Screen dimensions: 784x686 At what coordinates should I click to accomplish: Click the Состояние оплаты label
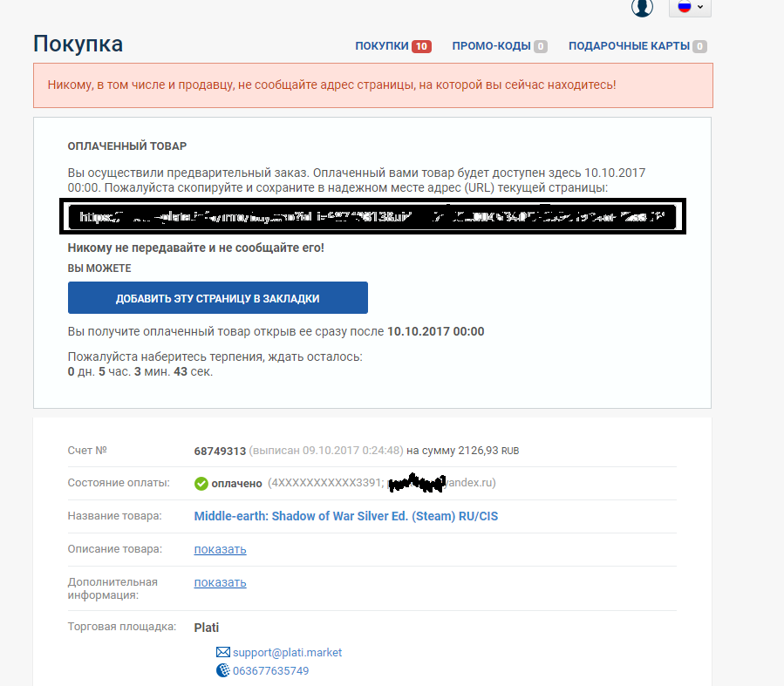coord(119,483)
